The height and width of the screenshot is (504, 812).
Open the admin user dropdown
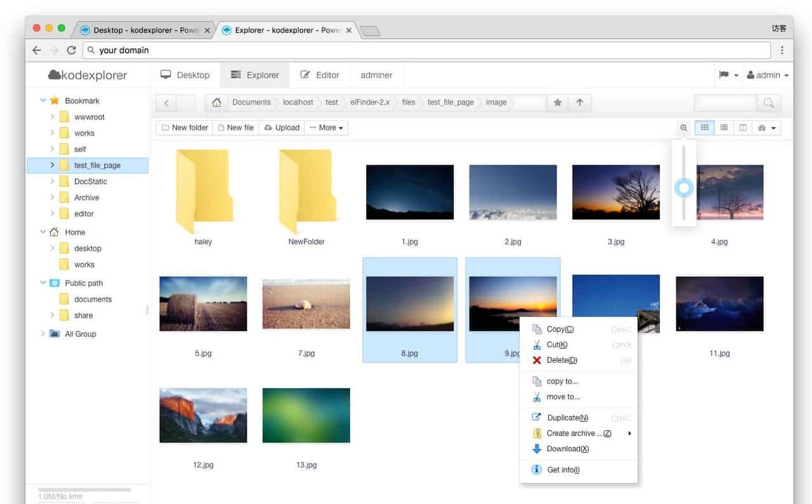point(768,75)
